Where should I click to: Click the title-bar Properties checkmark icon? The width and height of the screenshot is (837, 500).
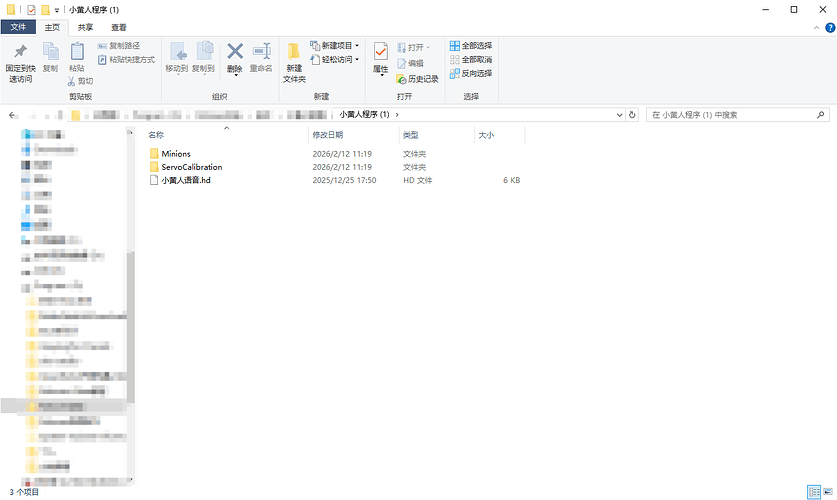[31, 10]
